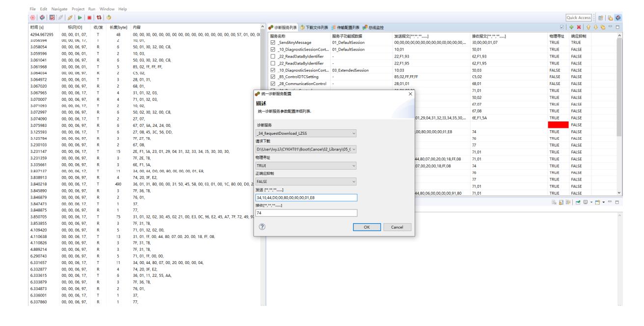Uncheck the _SendAnyMessage service checkbox
The height and width of the screenshot is (326, 644).
pyautogui.click(x=273, y=43)
